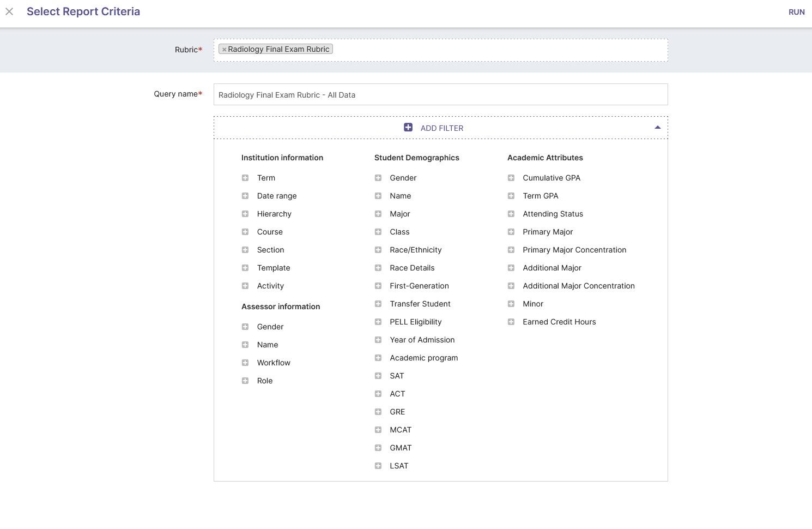The image size is (812, 529).
Task: Select the Cumulative GPA filter label
Action: point(552,178)
